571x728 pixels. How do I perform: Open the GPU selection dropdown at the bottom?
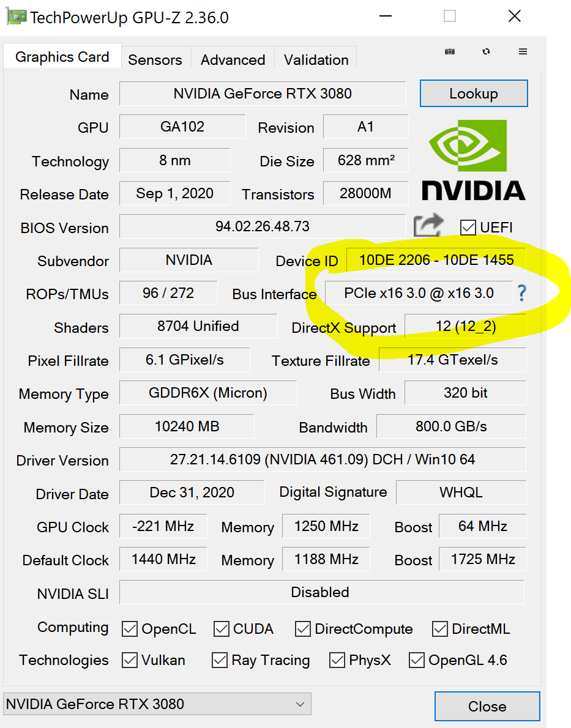157,704
